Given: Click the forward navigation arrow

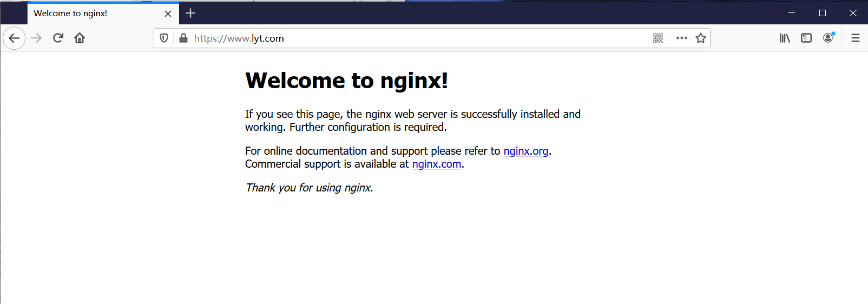Looking at the screenshot, I should pos(36,38).
